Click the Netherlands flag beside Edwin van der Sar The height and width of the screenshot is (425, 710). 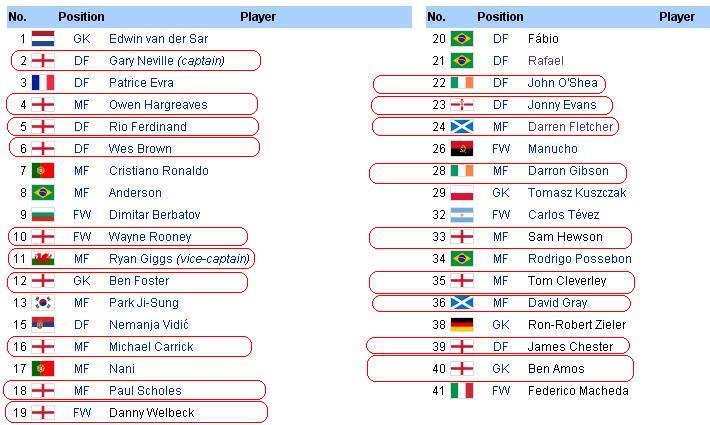[43, 39]
